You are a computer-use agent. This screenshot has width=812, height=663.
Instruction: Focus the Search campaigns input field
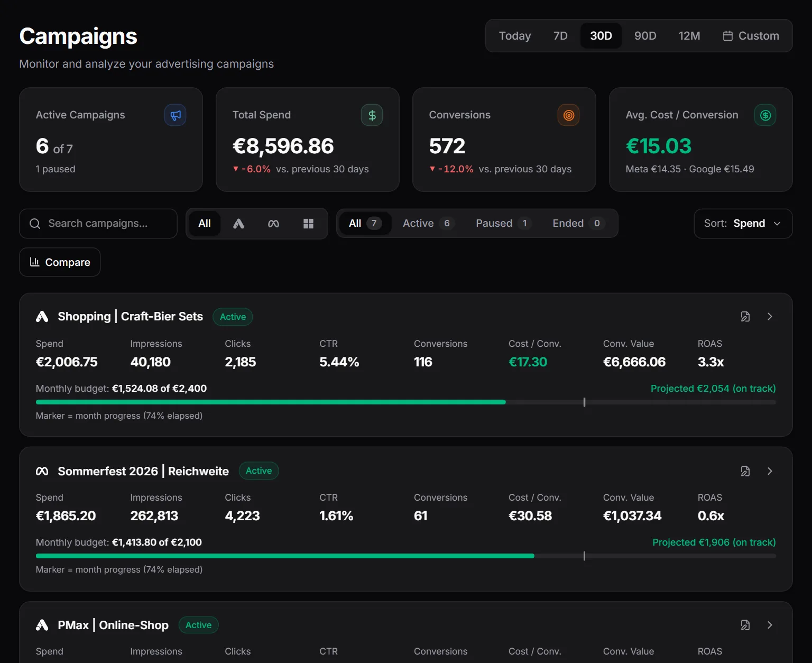[x=98, y=224]
